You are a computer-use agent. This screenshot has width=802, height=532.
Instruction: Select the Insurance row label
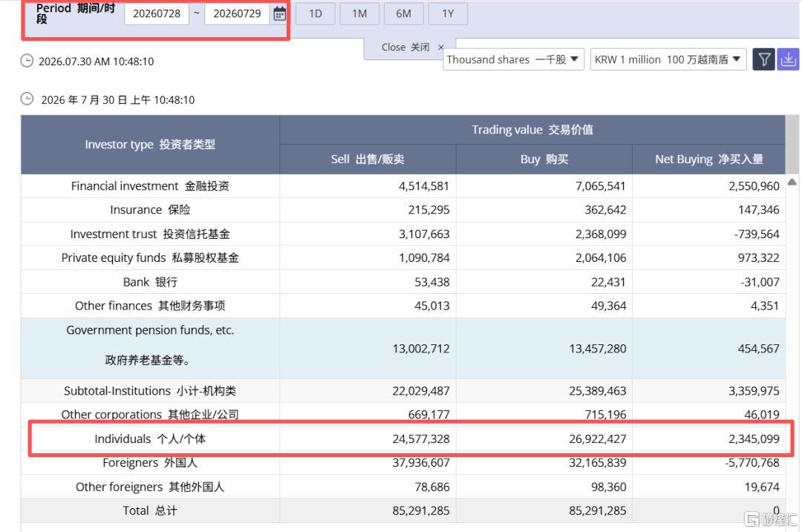click(150, 210)
